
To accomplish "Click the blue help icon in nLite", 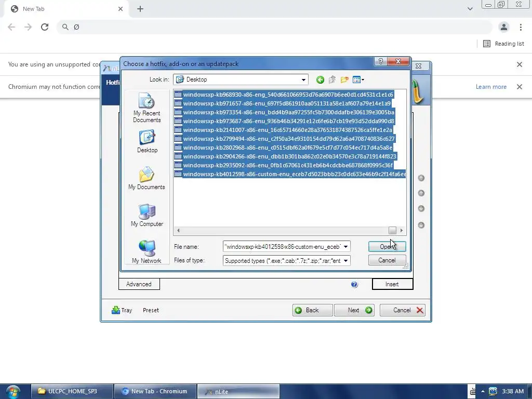I will pyautogui.click(x=354, y=284).
